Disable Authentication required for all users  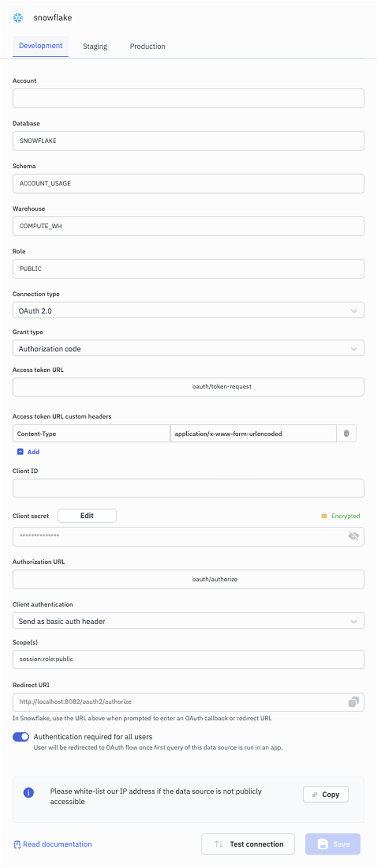21,737
